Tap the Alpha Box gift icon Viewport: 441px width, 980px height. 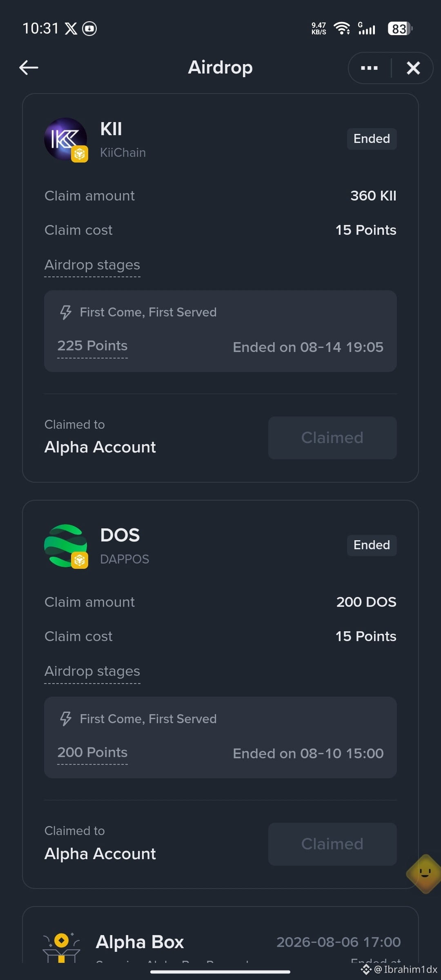pyautogui.click(x=61, y=947)
